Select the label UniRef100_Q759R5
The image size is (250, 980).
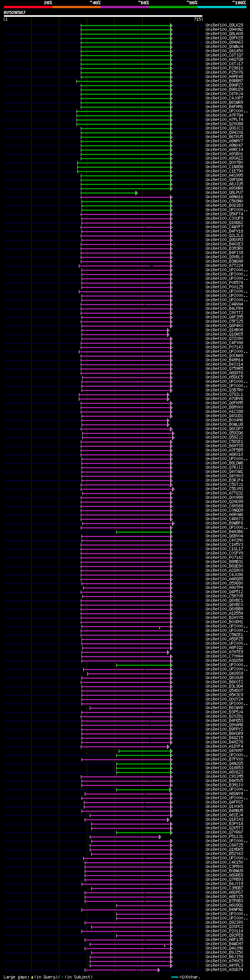click(224, 369)
